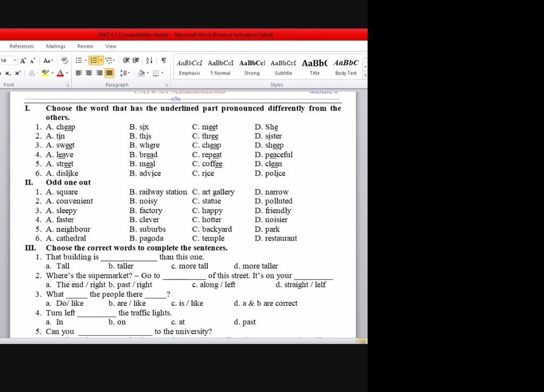Click the word "restaurant" in the document

tap(281, 238)
